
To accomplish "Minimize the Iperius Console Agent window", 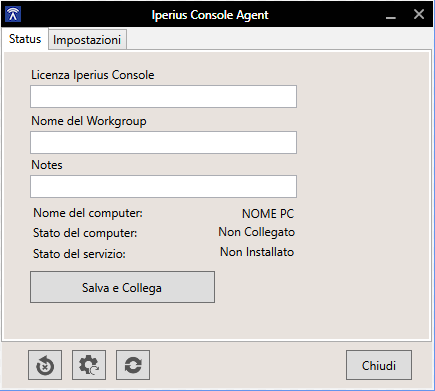I will pyautogui.click(x=391, y=15).
